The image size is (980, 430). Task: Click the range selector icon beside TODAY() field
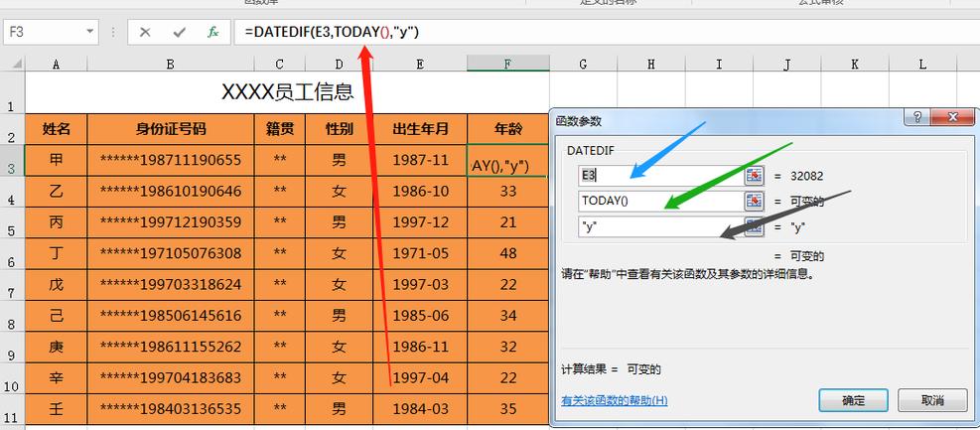click(755, 202)
